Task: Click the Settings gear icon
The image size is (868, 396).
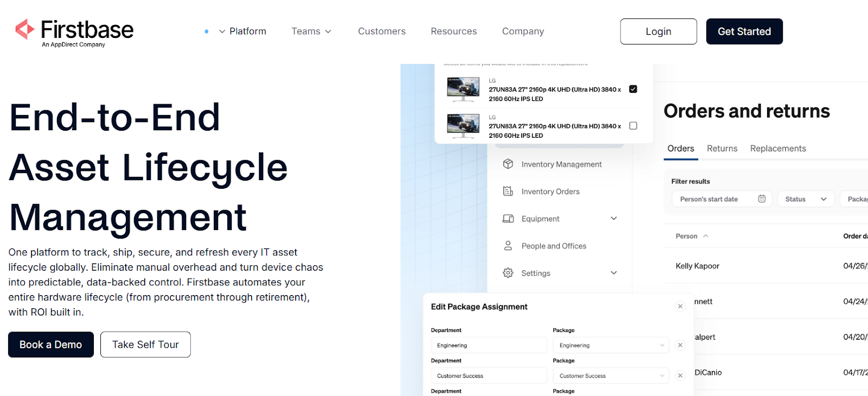Action: point(508,273)
